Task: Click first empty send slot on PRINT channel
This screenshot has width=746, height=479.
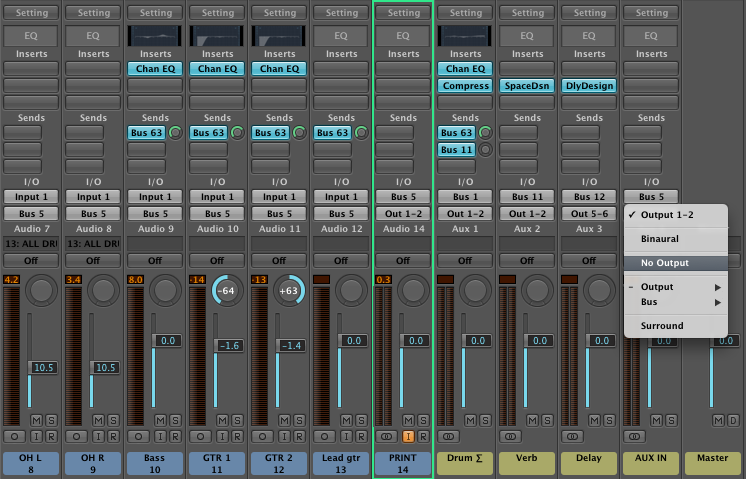Action: [x=394, y=133]
